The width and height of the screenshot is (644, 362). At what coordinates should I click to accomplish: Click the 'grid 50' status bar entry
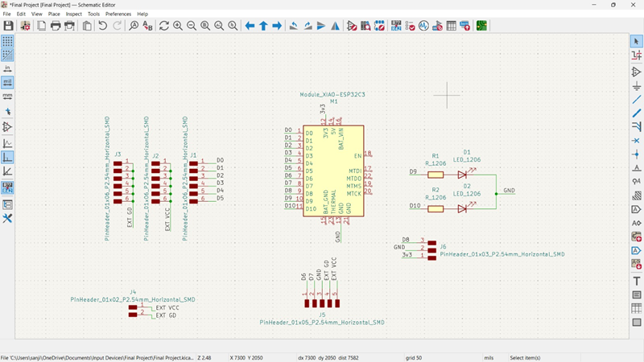[x=414, y=358]
